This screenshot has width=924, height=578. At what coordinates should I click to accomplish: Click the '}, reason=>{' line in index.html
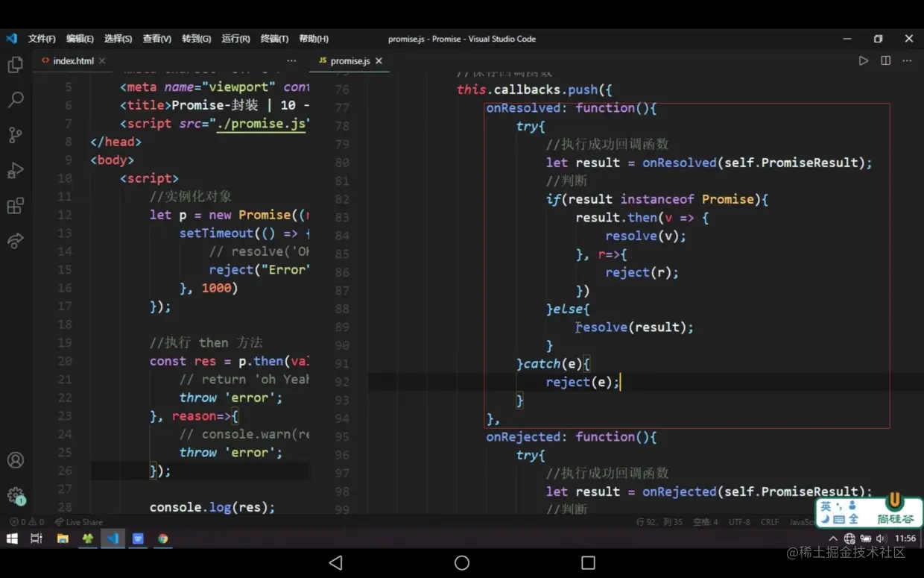194,416
